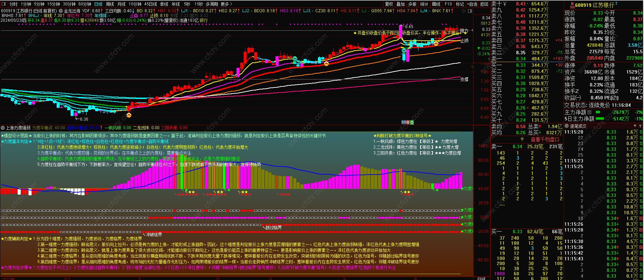The width and height of the screenshot is (644, 280).
Task: Click the 8.45 highest price marker
Action: click(x=407, y=26)
